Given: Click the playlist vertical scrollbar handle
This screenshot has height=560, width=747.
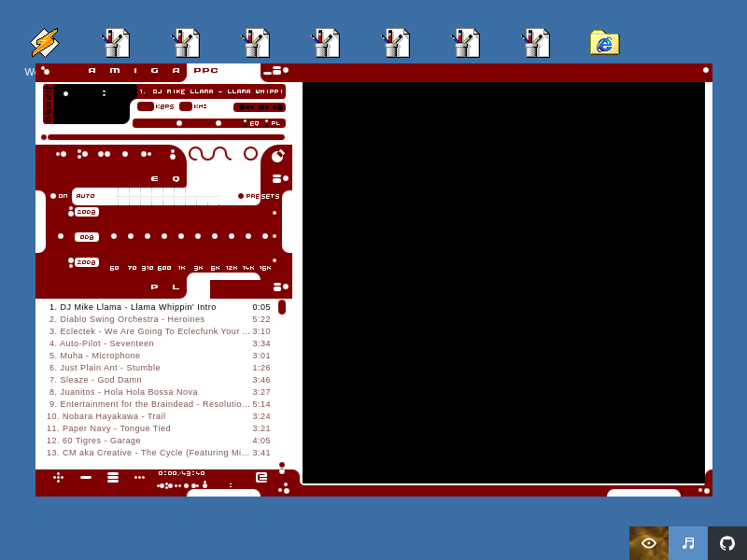Looking at the screenshot, I should pos(282,307).
